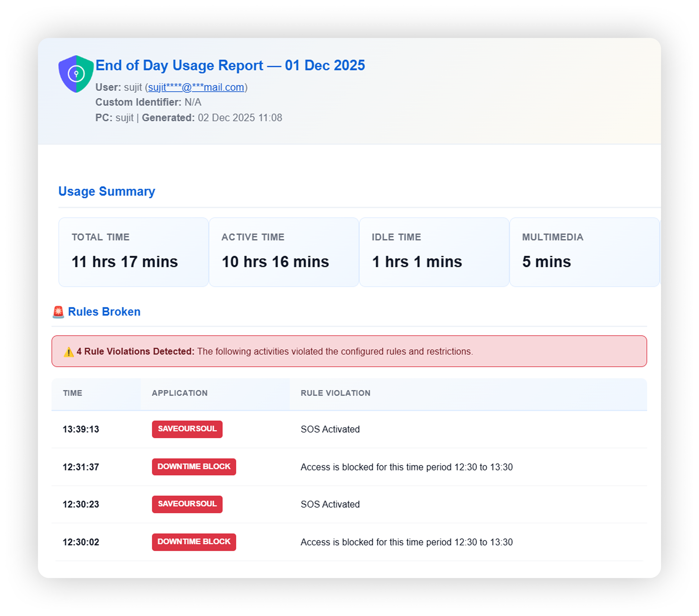The image size is (699, 616).
Task: Click the DOWNTIME BLOCK badge at 12:30:02
Action: [x=194, y=542]
